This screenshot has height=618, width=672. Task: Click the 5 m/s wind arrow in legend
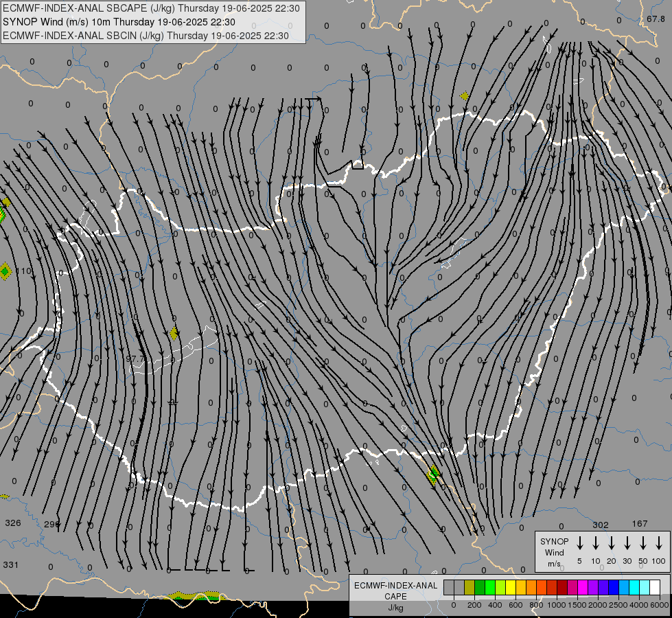pos(579,542)
